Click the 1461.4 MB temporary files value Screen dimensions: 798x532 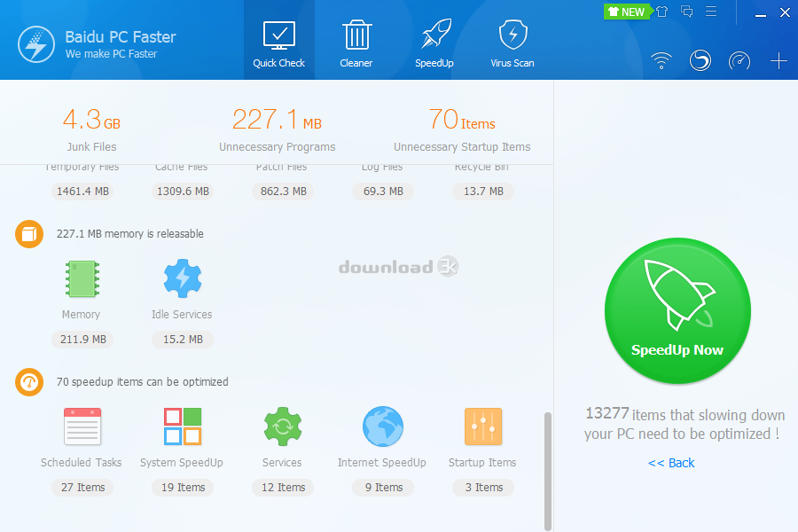pyautogui.click(x=82, y=192)
